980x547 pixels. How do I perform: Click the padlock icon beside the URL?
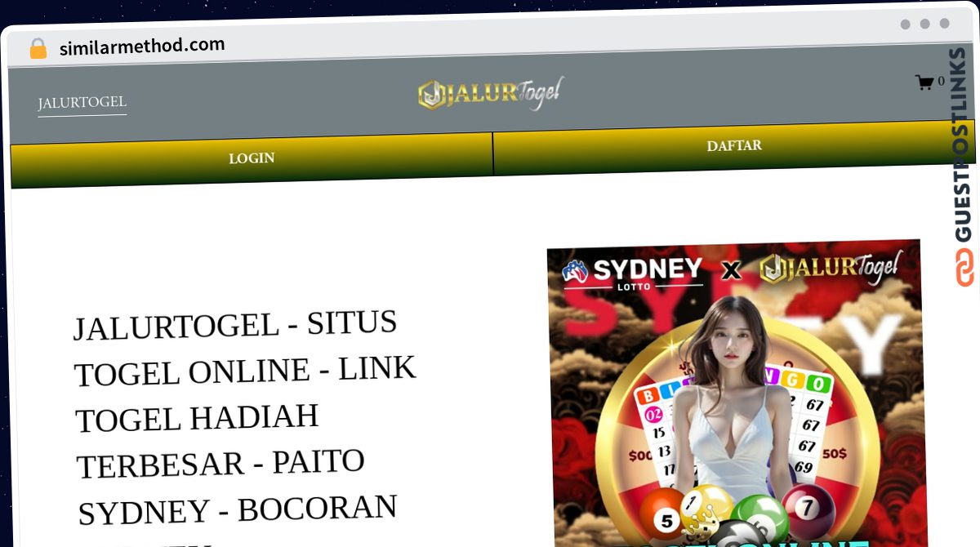[38, 48]
